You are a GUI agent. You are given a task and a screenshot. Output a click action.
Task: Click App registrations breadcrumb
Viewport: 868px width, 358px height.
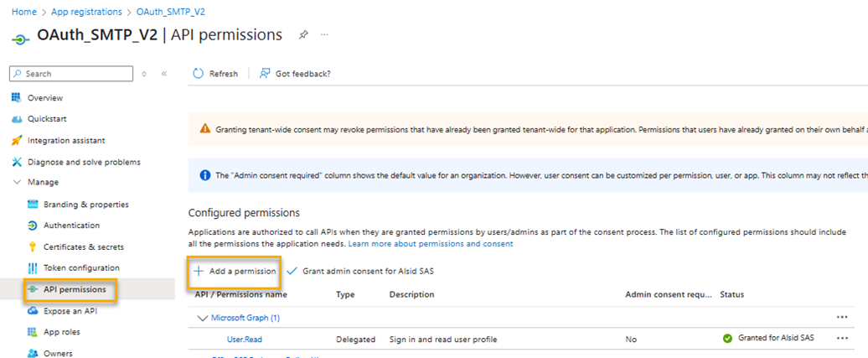[86, 12]
